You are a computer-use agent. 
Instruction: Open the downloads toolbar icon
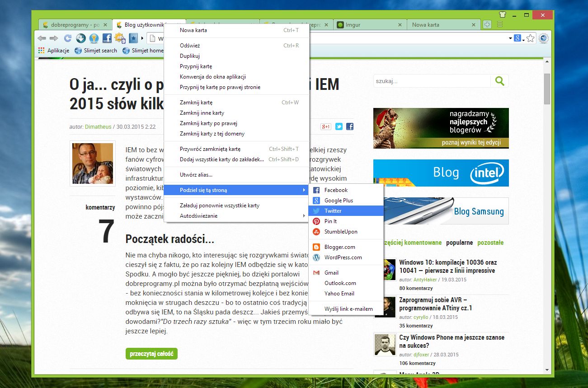(x=81, y=38)
